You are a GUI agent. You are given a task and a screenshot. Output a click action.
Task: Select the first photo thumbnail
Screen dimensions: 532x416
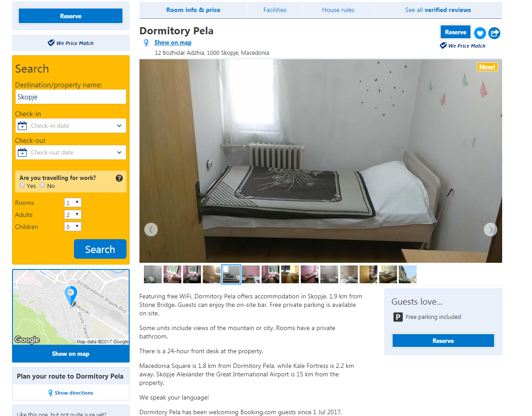click(153, 274)
